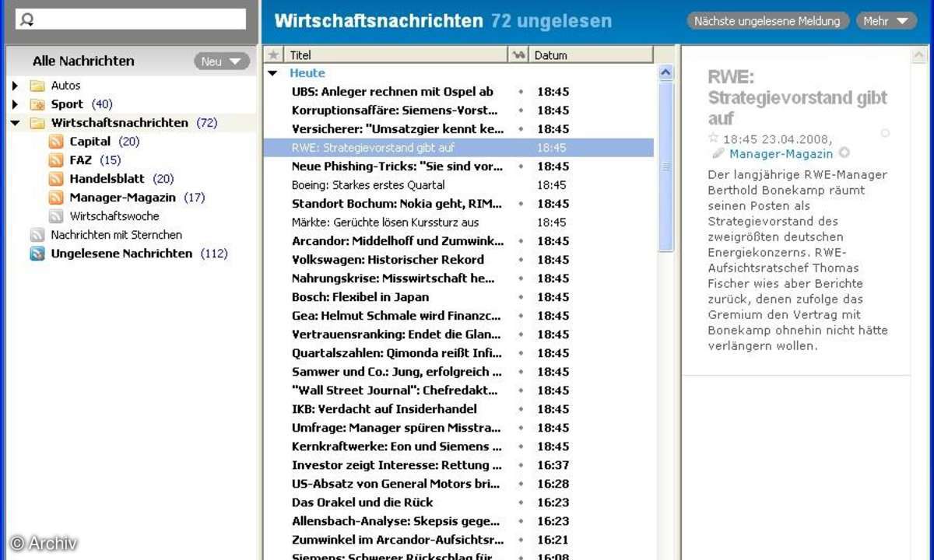934x560 pixels.
Task: Open 'US-Absatz von General Motors' article
Action: coord(396,484)
